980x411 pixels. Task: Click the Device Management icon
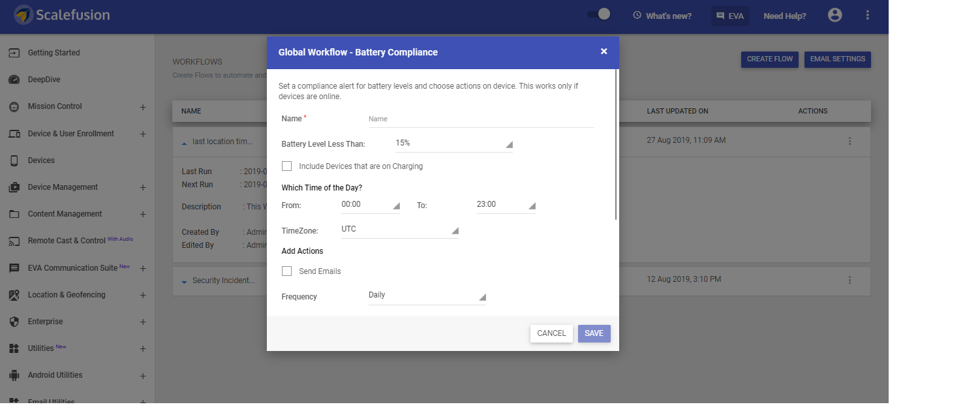(x=14, y=187)
